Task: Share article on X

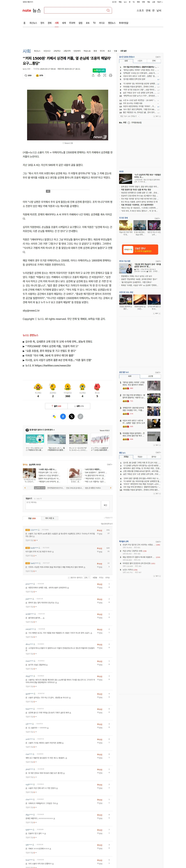Action: coord(72,416)
